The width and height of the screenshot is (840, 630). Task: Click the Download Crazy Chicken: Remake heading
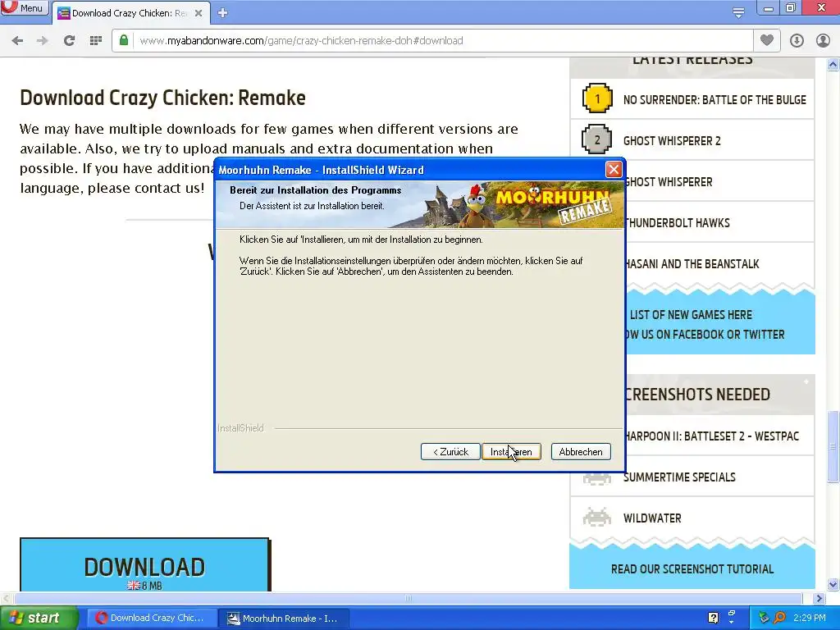[163, 98]
